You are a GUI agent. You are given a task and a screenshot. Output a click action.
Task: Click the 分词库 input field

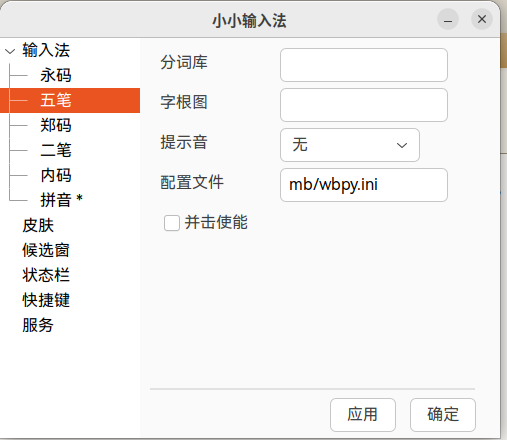[364, 65]
